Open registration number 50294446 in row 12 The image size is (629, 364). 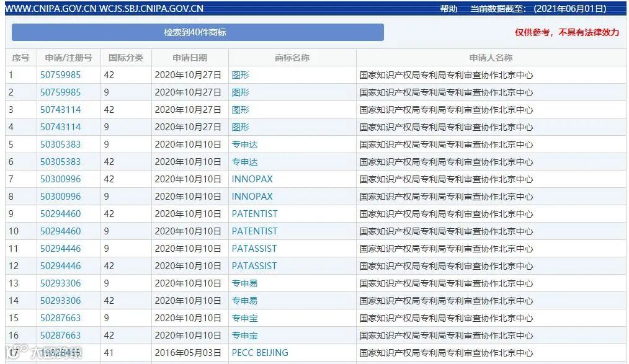click(60, 266)
